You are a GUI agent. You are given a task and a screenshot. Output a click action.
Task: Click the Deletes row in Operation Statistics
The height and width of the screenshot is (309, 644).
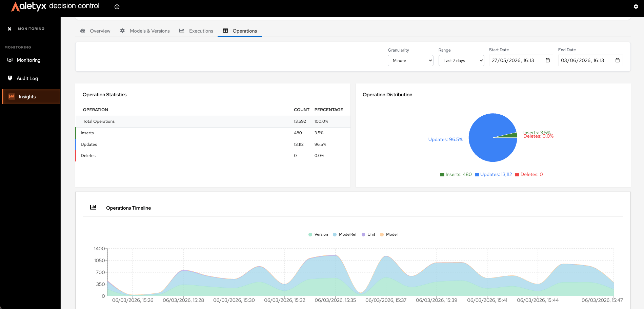213,156
